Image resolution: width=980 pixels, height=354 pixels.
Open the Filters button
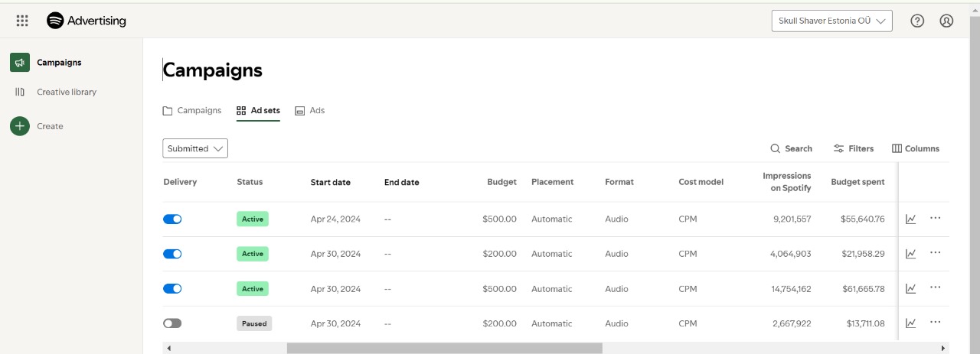(x=854, y=148)
